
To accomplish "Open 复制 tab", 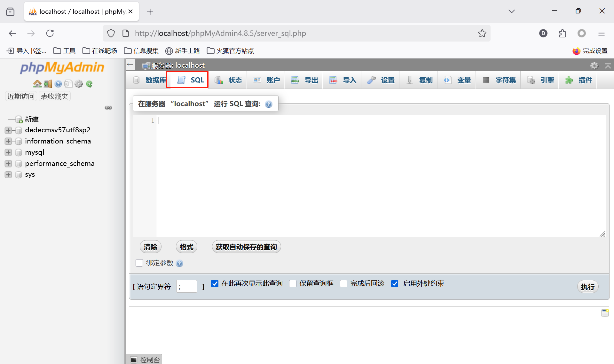I will pos(419,80).
